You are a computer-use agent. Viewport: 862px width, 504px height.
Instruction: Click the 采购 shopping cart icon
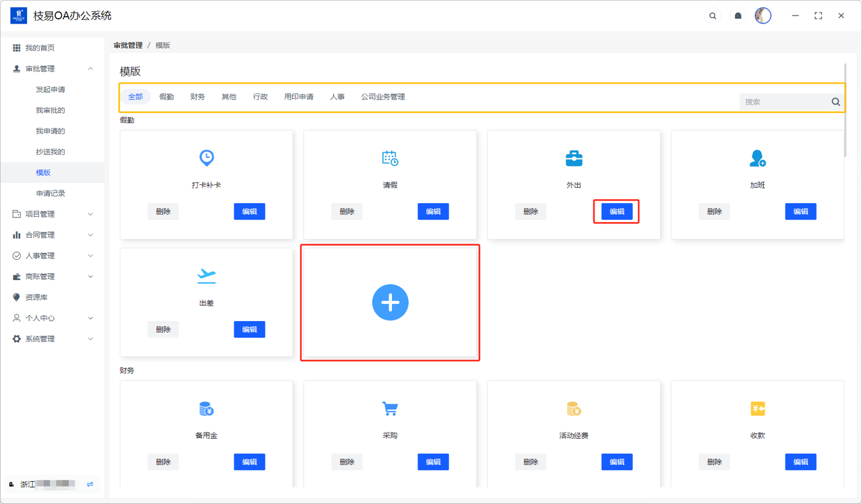pyautogui.click(x=390, y=408)
